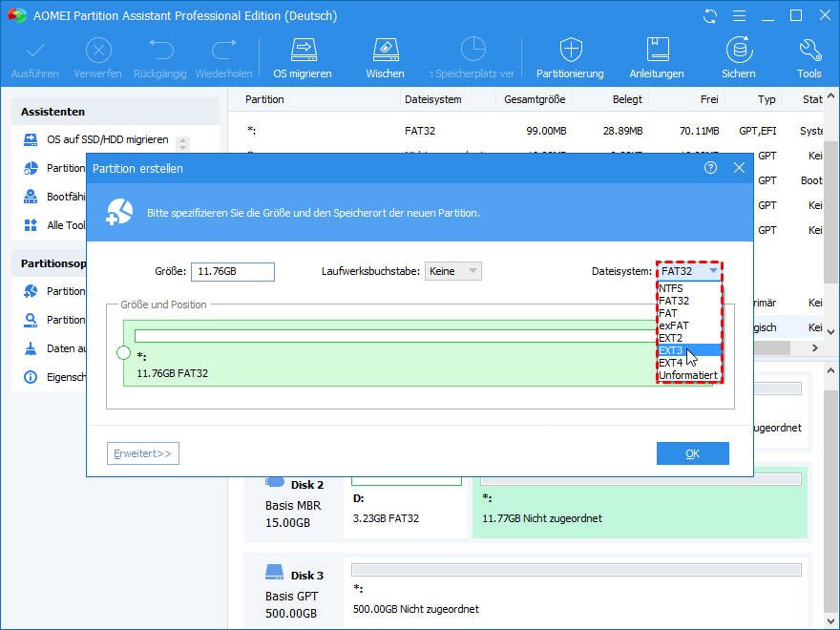Screen dimensions: 840x630
Task: Click the Belegt column header
Action: click(x=627, y=99)
